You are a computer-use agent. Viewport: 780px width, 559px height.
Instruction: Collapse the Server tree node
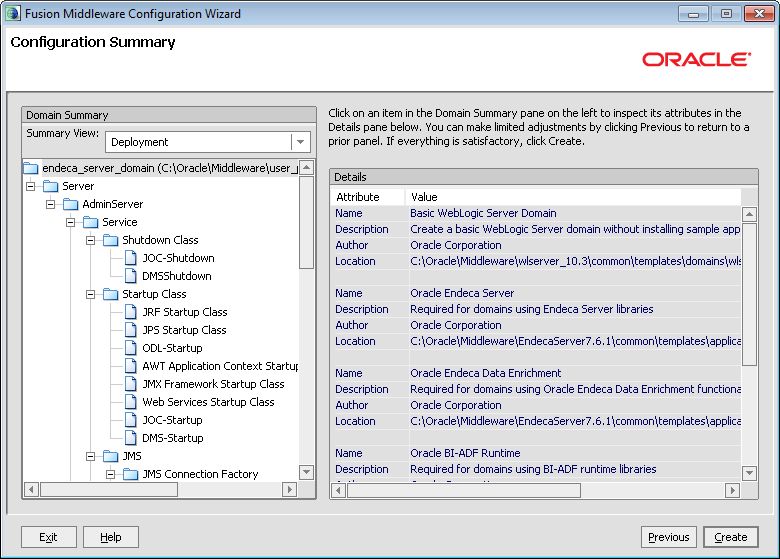(x=31, y=186)
